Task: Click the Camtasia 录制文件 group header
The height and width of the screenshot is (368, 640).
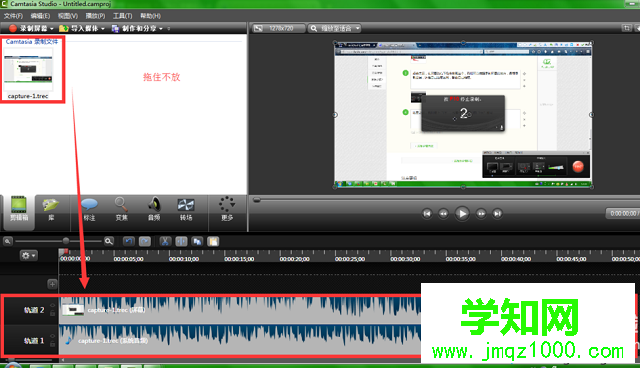Action: [x=32, y=42]
